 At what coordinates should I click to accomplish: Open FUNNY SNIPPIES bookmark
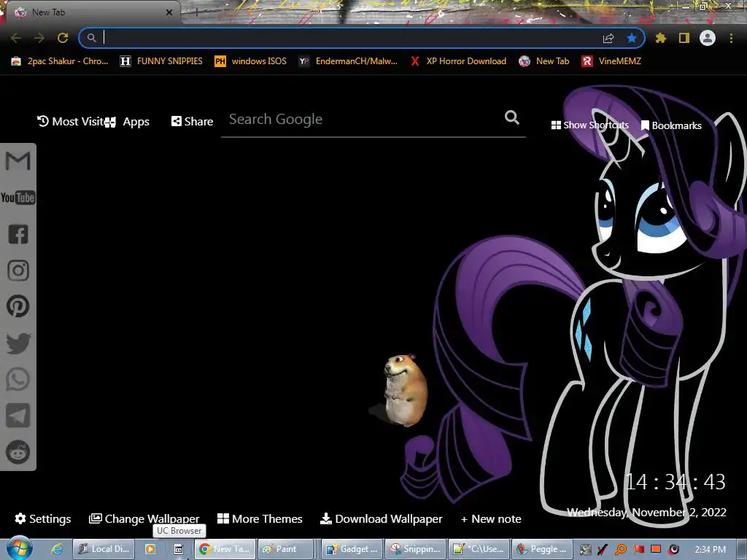(x=161, y=61)
